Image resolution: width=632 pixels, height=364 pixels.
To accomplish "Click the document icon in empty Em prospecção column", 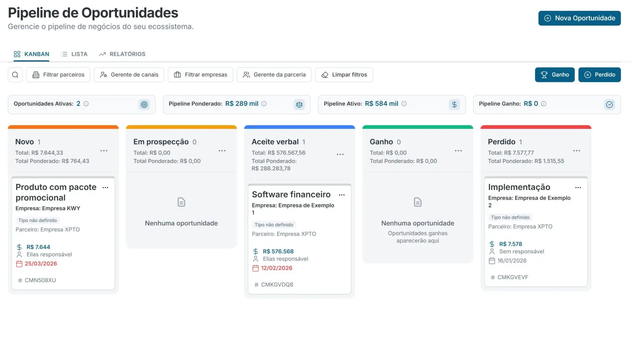I will pyautogui.click(x=181, y=202).
